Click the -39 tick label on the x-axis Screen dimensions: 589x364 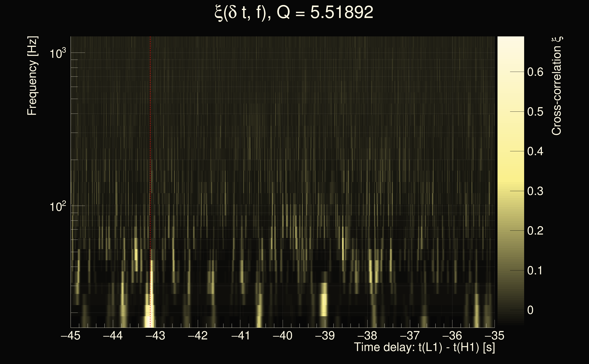(x=325, y=336)
